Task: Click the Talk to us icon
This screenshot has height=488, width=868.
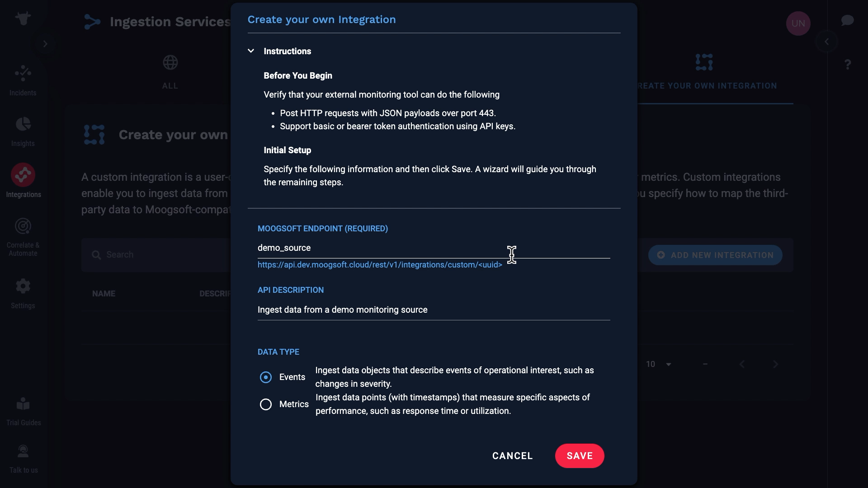Action: point(23,458)
